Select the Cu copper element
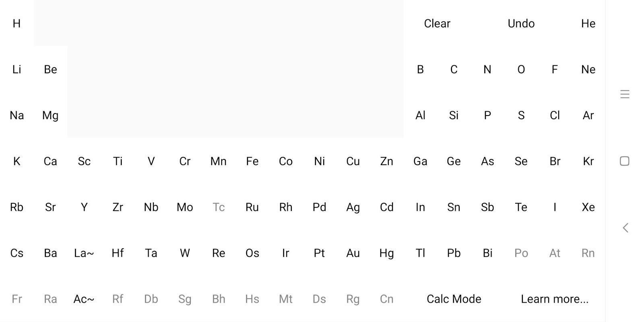This screenshot has width=644, height=322. [353, 161]
